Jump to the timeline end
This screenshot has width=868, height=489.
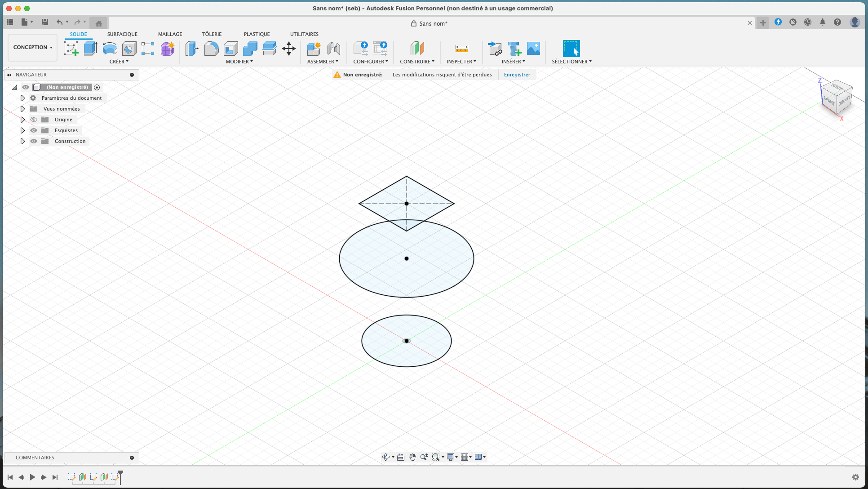pyautogui.click(x=55, y=477)
